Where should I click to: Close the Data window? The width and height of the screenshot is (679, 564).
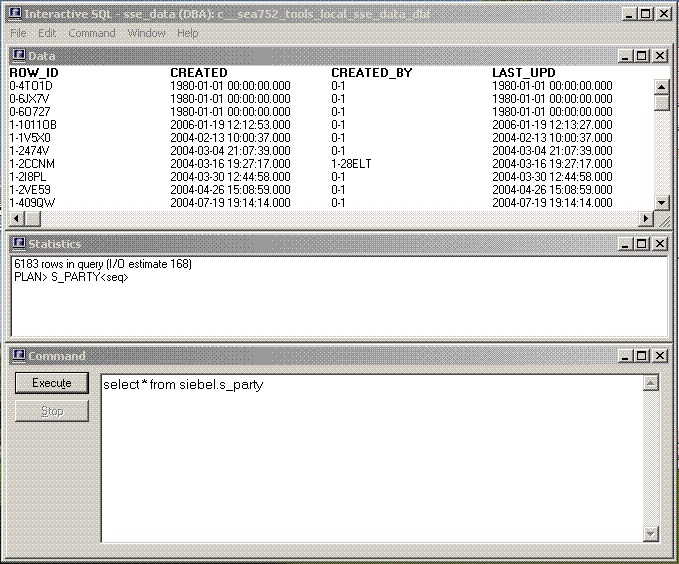tap(660, 56)
